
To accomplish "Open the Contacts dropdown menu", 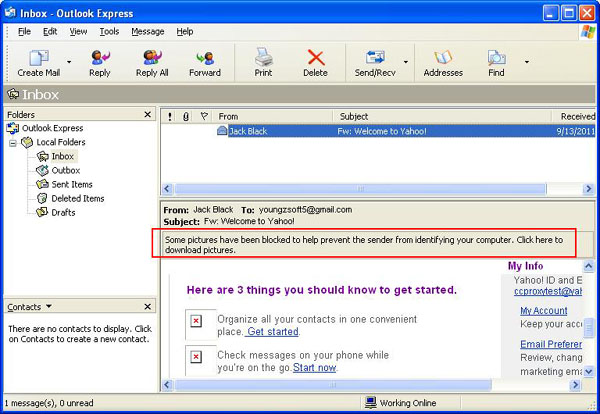I will [x=49, y=306].
